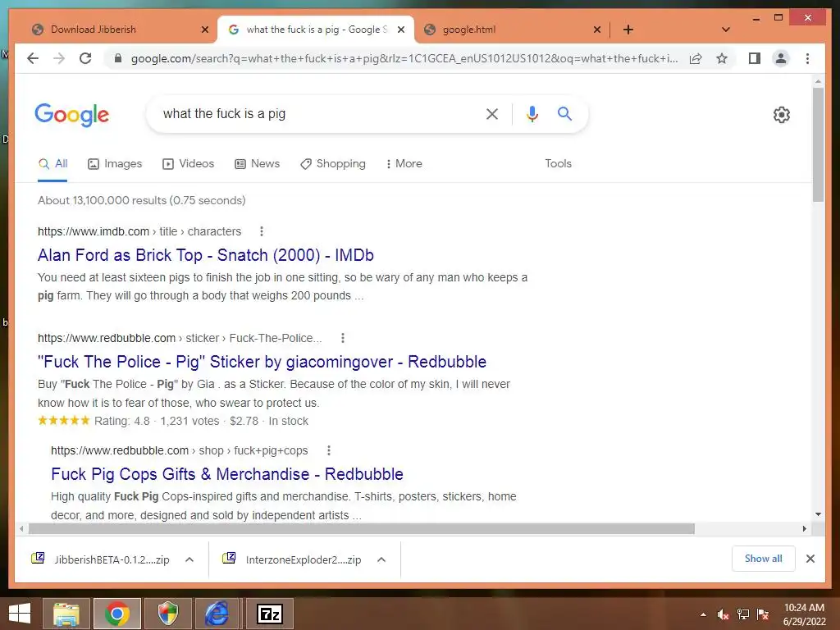Expand options for JibberishBETA zip download
Image resolution: width=840 pixels, height=630 pixels.
pyautogui.click(x=189, y=559)
